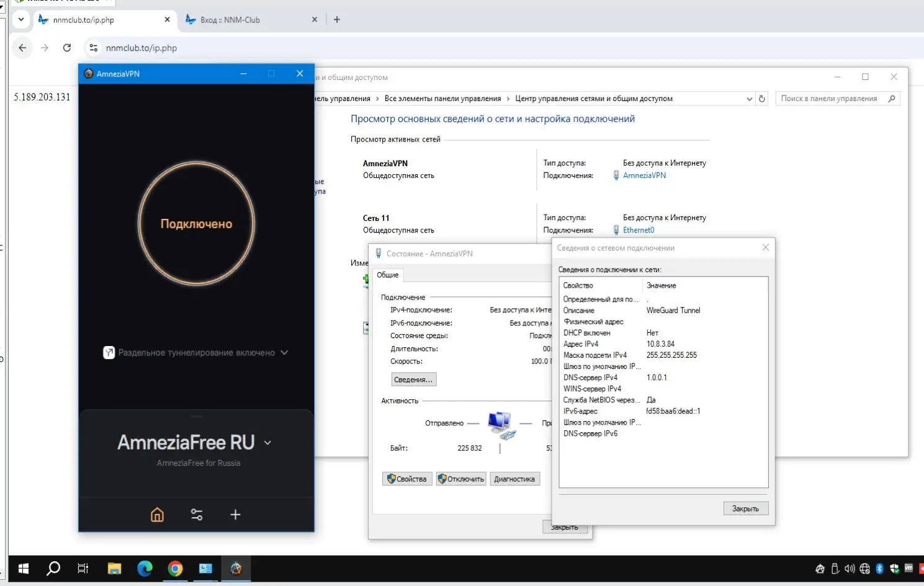Select the Служба NetBIOS через row
The image size is (924, 586).
pyautogui.click(x=663, y=400)
